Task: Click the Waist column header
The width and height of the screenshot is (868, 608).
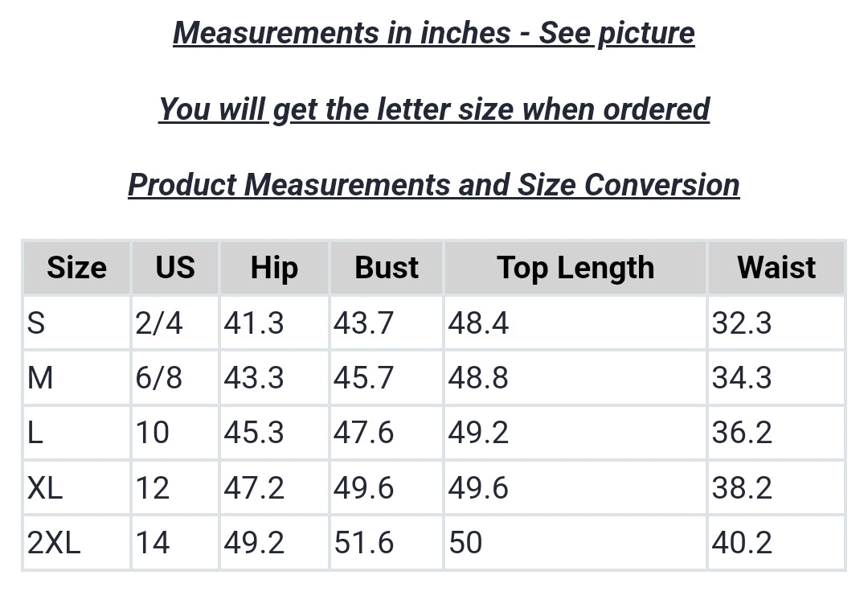Action: pyautogui.click(x=776, y=268)
